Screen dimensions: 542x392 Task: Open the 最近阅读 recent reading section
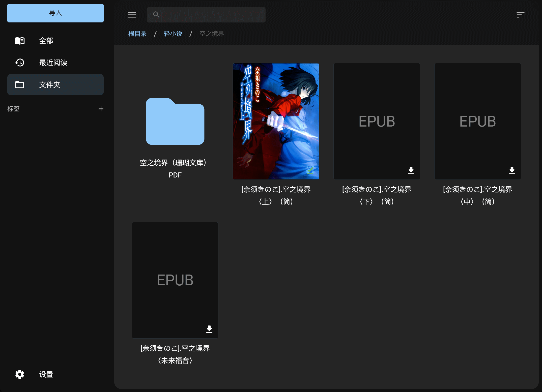[53, 63]
